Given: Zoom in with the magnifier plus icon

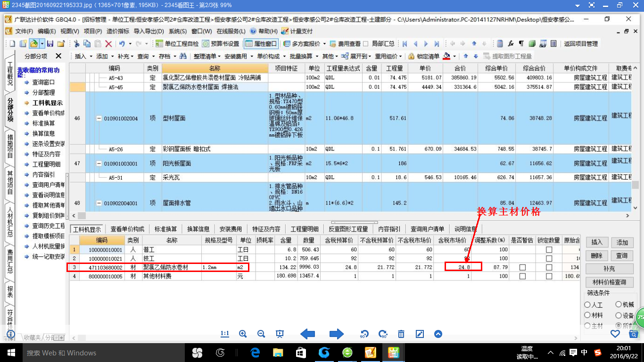Looking at the screenshot, I should (x=243, y=334).
